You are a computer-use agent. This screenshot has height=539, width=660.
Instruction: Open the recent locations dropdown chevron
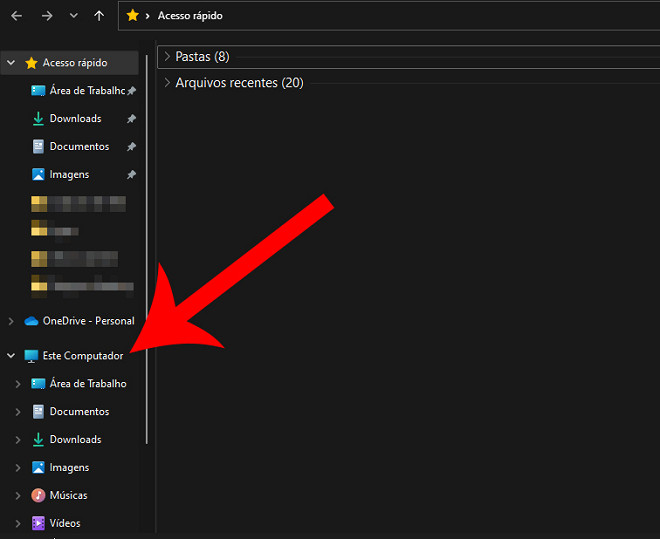74,16
